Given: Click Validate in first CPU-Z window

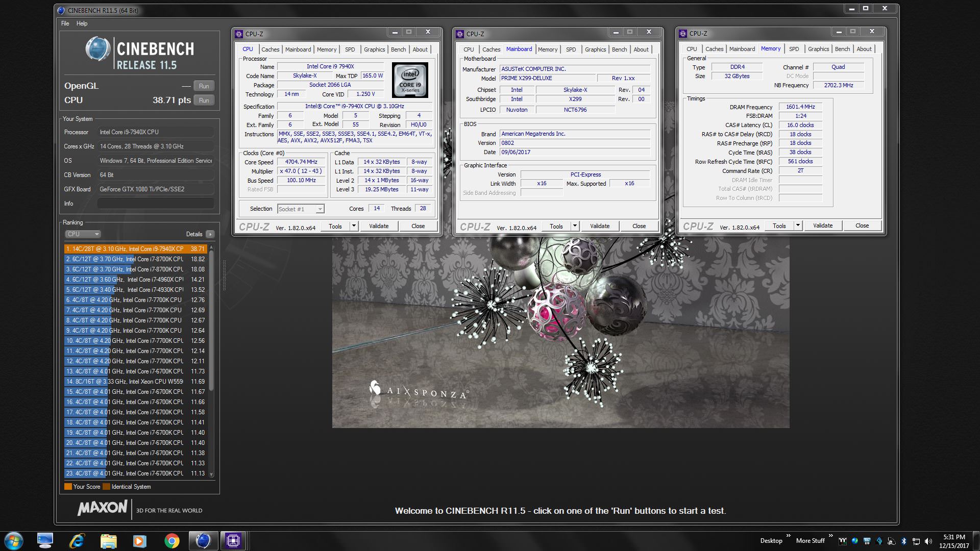Looking at the screenshot, I should pyautogui.click(x=379, y=226).
